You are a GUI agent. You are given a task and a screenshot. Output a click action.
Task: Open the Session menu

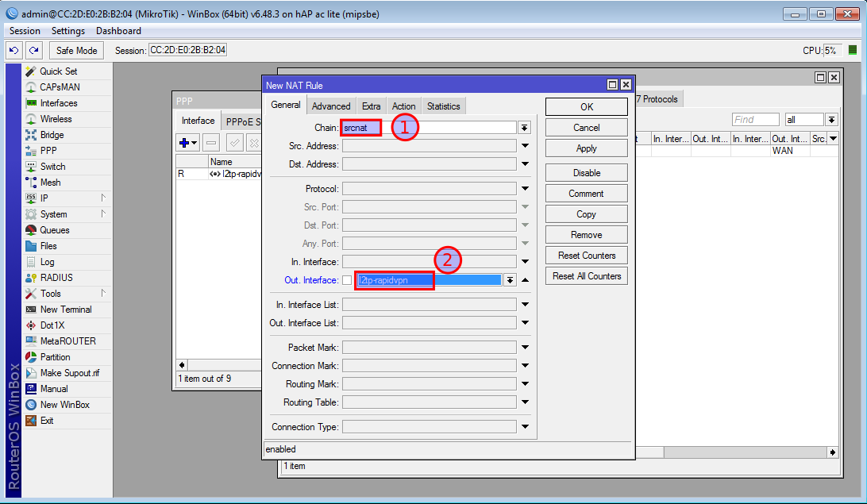click(25, 31)
